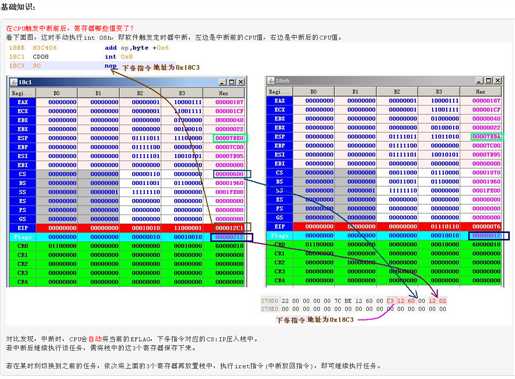Click EIP hex value 000012C1 in 18c1 window

(x=229, y=228)
